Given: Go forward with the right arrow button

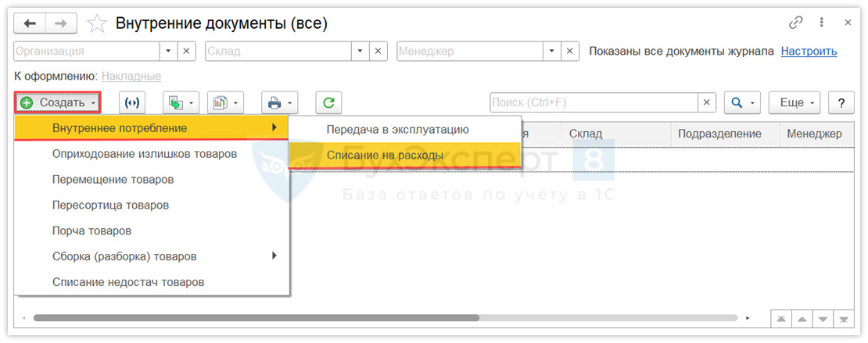Looking at the screenshot, I should pyautogui.click(x=61, y=23).
